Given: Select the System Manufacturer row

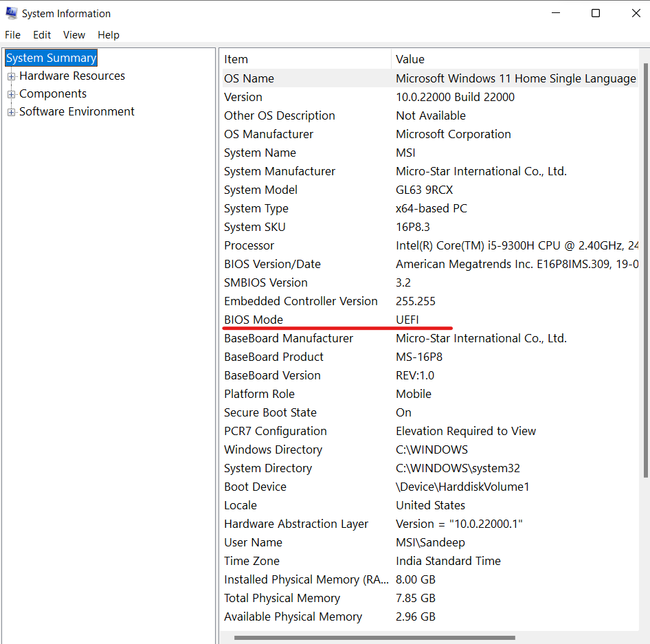Looking at the screenshot, I should click(x=430, y=171).
